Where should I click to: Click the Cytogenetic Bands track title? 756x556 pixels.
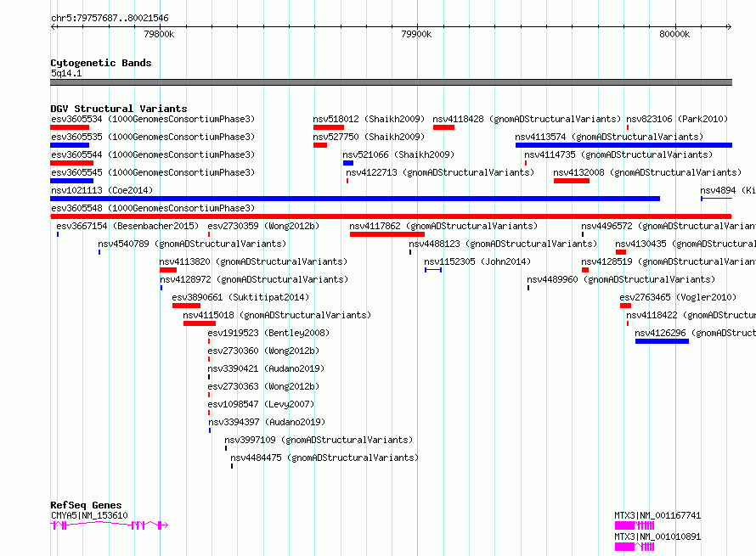pyautogui.click(x=101, y=63)
